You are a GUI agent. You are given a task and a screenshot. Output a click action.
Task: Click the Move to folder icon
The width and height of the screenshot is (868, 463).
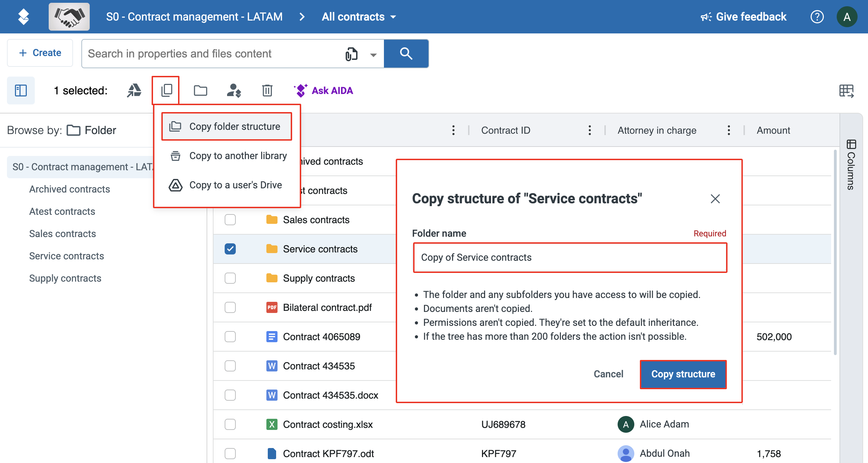[200, 91]
